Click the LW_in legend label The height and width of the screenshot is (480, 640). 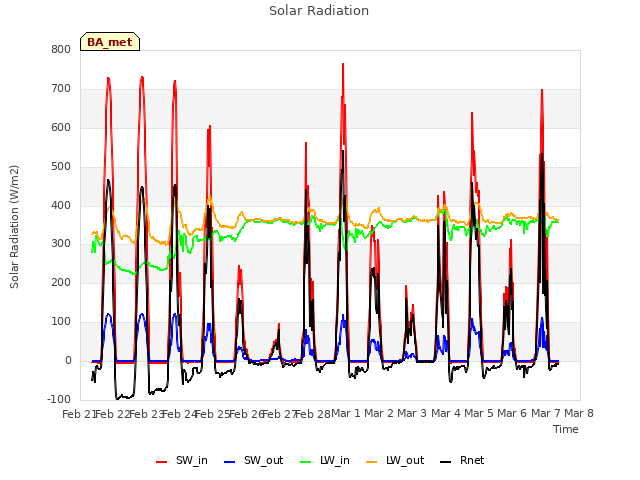click(335, 460)
